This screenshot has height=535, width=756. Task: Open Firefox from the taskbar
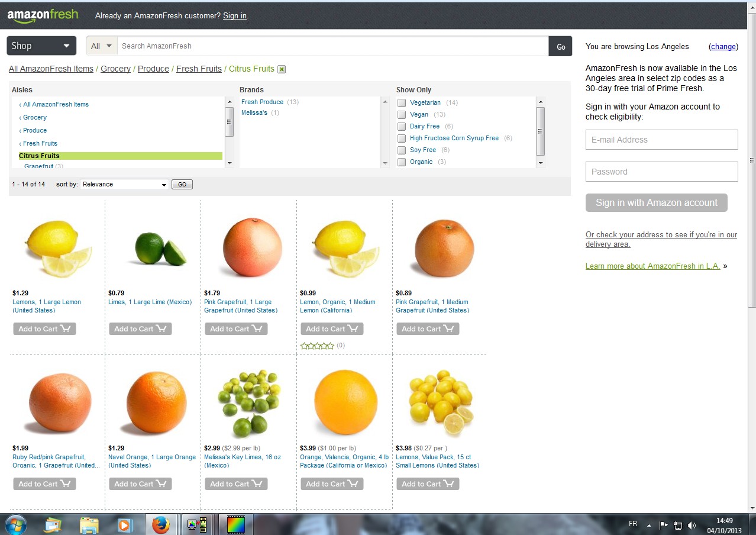coord(160,525)
